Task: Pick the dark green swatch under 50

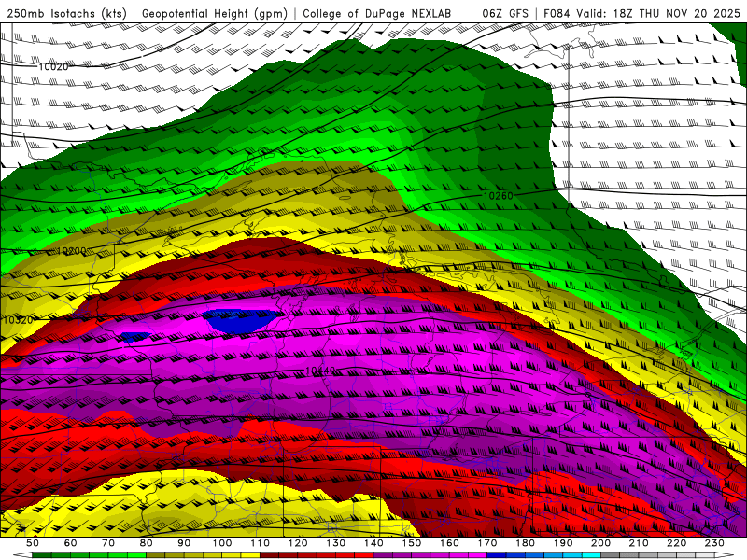Action: click(42, 555)
